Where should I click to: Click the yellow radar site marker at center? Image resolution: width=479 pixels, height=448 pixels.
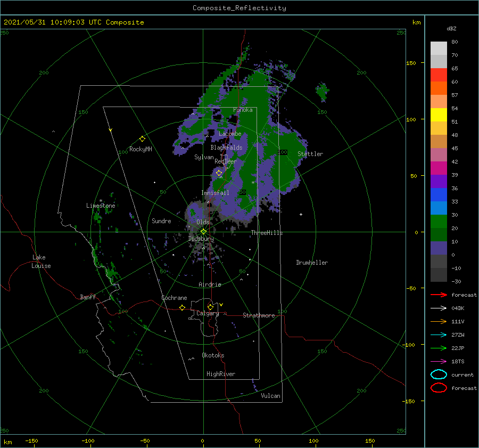coord(203,232)
